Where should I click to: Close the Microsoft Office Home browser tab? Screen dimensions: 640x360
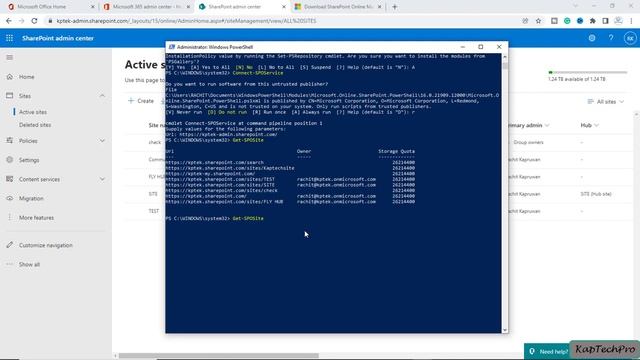pos(93,7)
